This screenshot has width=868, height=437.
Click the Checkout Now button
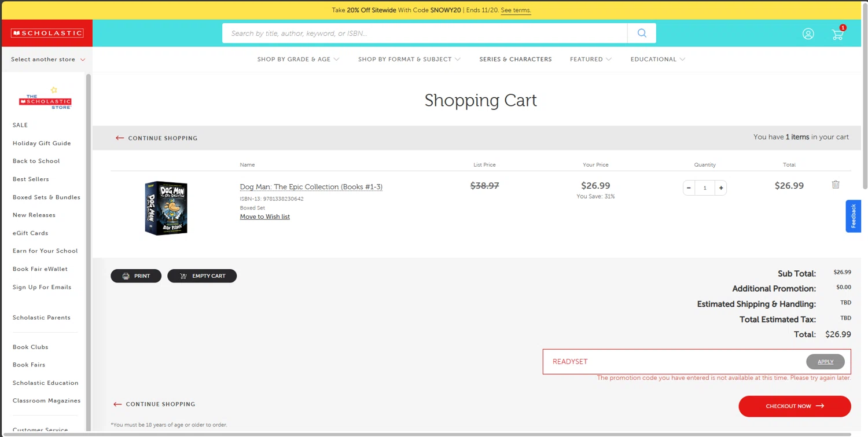pyautogui.click(x=795, y=406)
